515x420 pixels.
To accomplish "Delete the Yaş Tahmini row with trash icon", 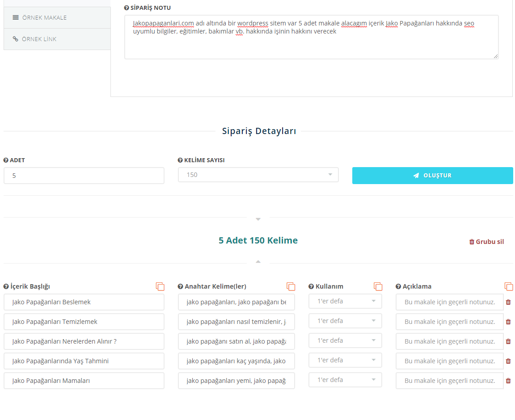I will [508, 361].
